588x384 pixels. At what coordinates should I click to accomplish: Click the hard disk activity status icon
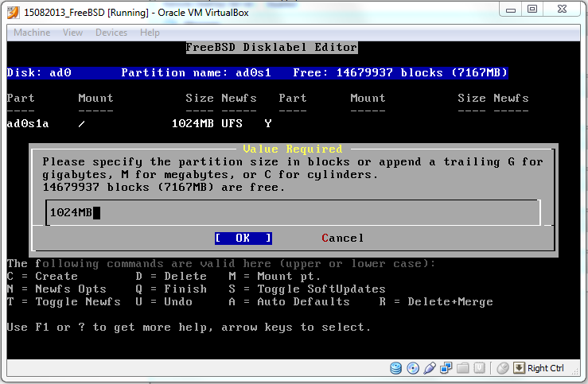coord(396,368)
